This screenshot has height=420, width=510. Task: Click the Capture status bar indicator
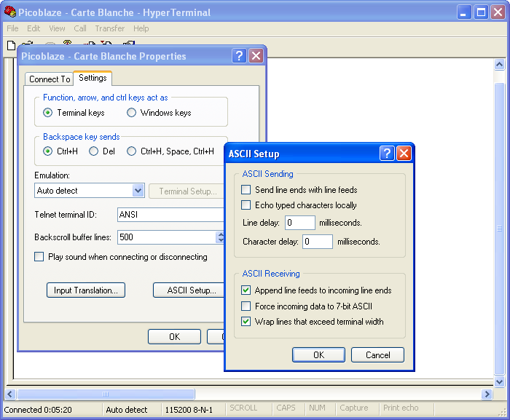click(354, 408)
